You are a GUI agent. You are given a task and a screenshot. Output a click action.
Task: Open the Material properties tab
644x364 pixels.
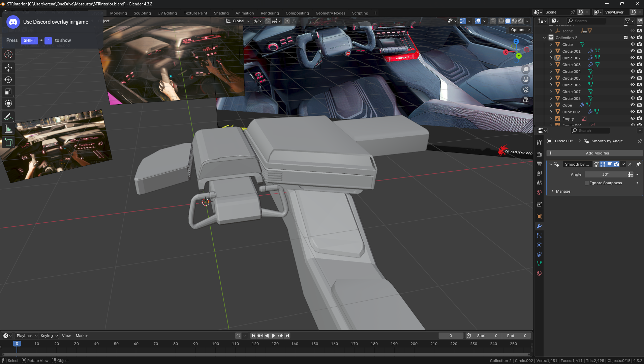[x=539, y=273]
